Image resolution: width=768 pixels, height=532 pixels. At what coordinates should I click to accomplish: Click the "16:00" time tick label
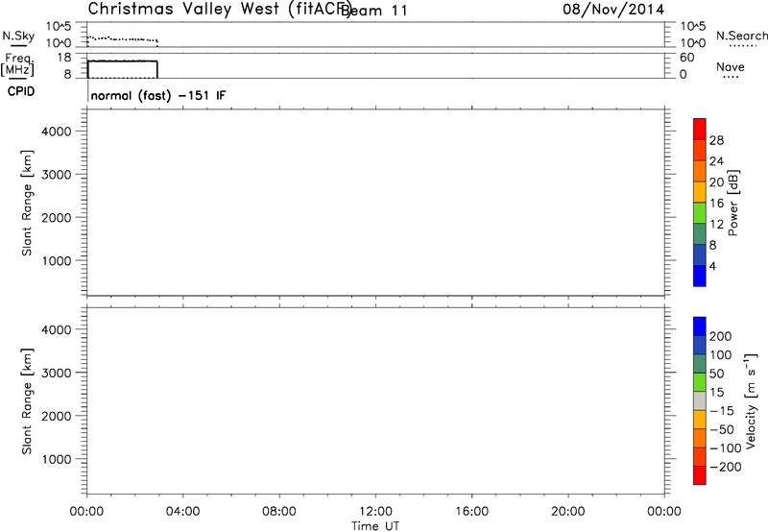471,512
